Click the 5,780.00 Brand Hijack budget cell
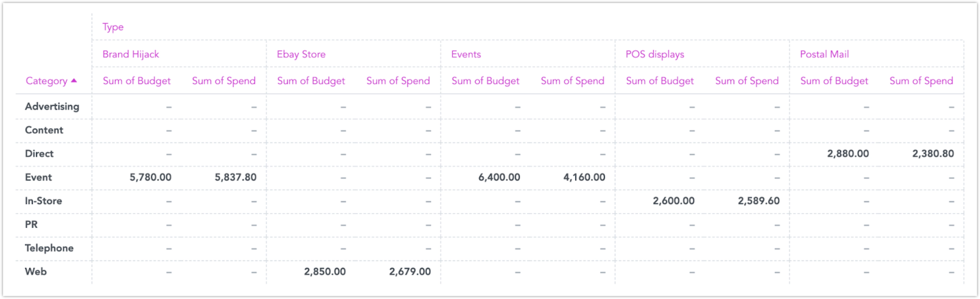This screenshot has width=980, height=299. pyautogui.click(x=150, y=177)
